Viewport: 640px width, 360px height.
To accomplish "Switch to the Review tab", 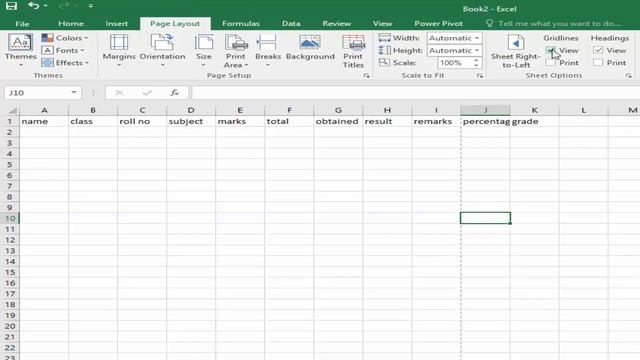I will [337, 24].
